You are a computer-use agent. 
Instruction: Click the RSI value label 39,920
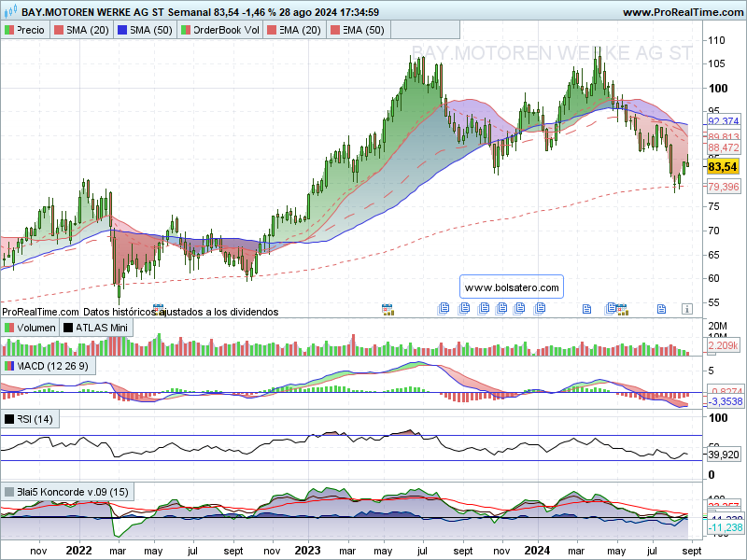tap(723, 455)
